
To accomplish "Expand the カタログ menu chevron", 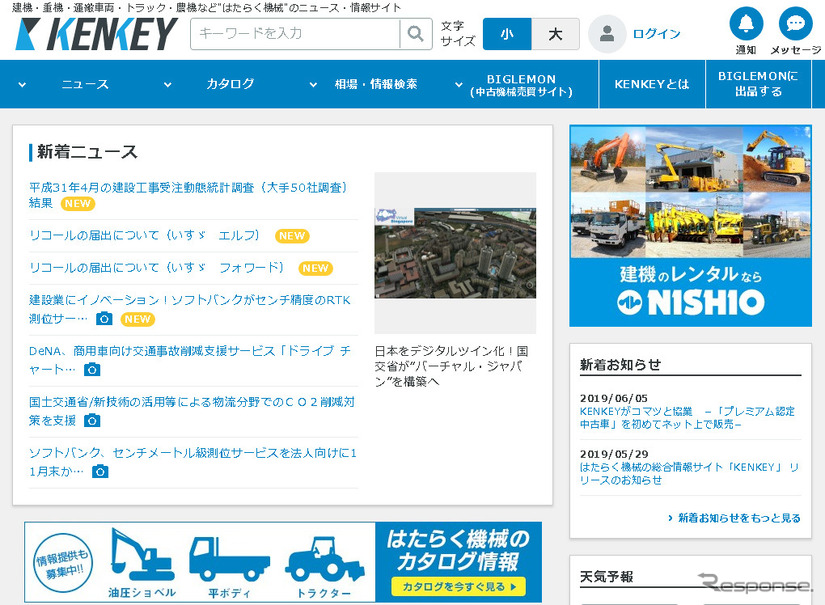I will pos(167,85).
